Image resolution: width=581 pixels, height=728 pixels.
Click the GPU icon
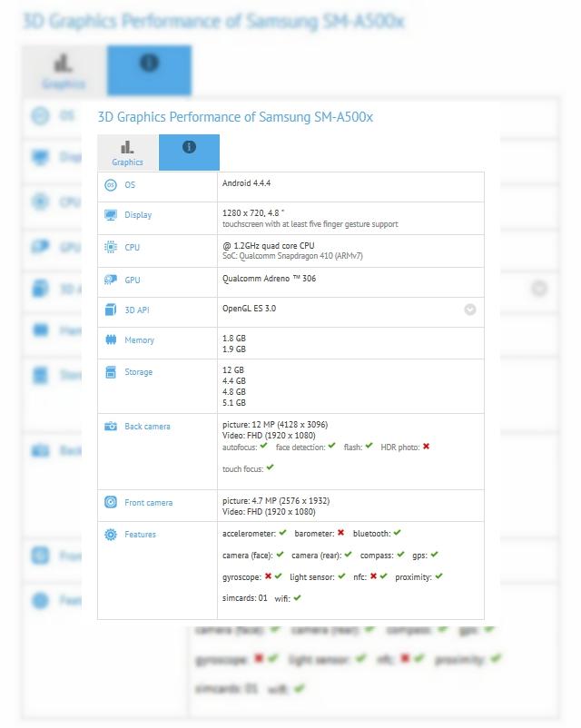(x=111, y=280)
